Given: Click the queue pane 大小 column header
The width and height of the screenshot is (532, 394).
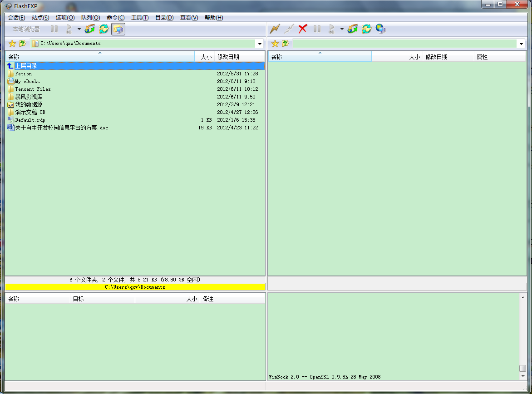Looking at the screenshot, I should (167, 299).
